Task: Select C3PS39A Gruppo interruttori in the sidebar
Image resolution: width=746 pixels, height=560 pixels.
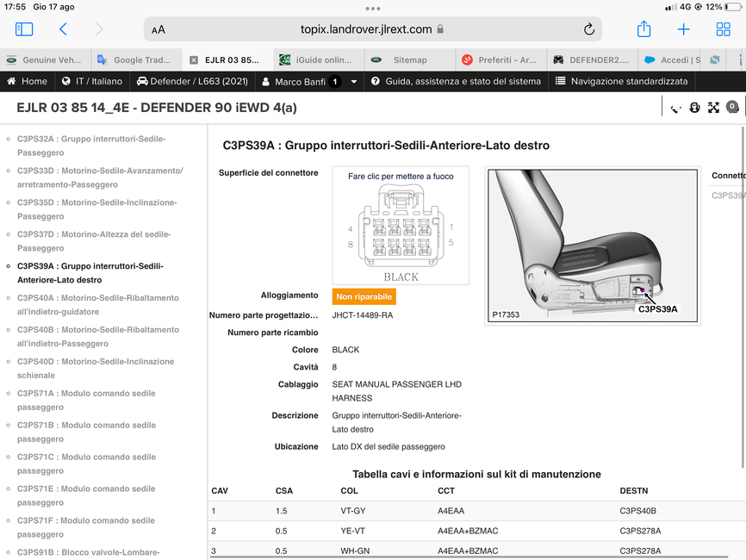Action: tap(90, 273)
